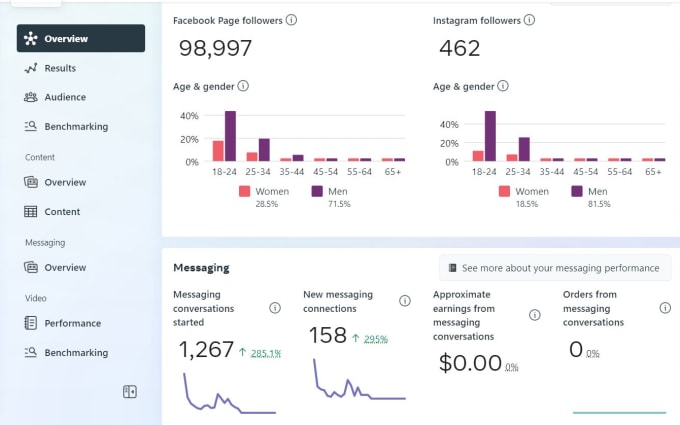Show info for Instagram followers
Screen dimensions: 680x425
pyautogui.click(x=529, y=20)
